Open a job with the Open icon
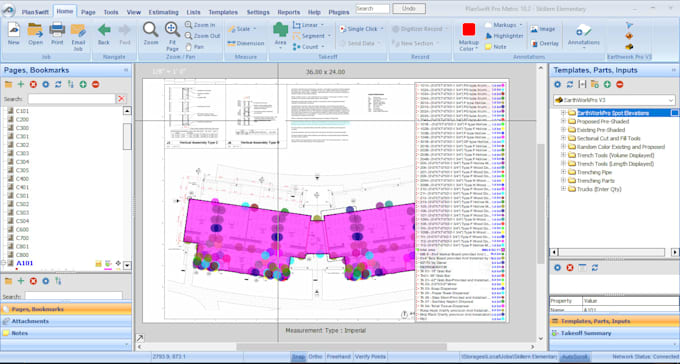Screen dimensions: 680x364 36,33
